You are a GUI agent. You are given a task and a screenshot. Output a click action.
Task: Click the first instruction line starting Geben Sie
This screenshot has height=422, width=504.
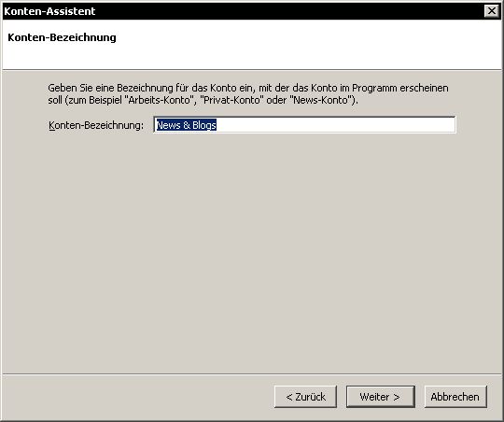pos(248,88)
